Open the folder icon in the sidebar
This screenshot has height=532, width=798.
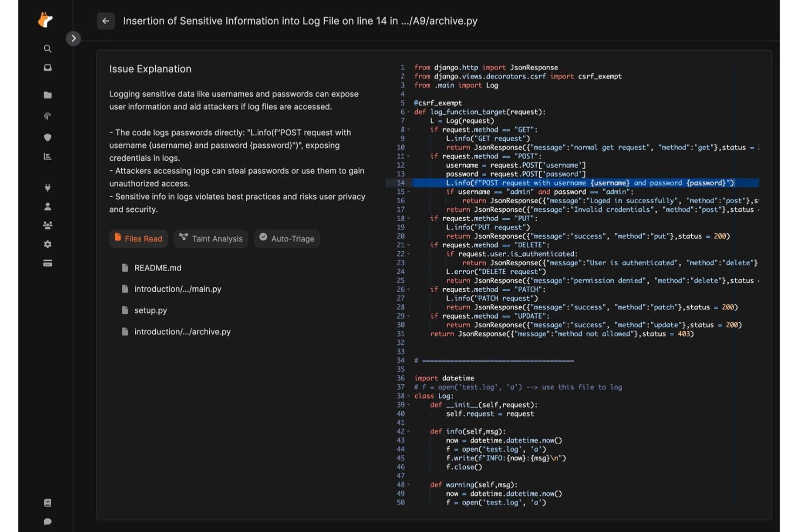[47, 95]
